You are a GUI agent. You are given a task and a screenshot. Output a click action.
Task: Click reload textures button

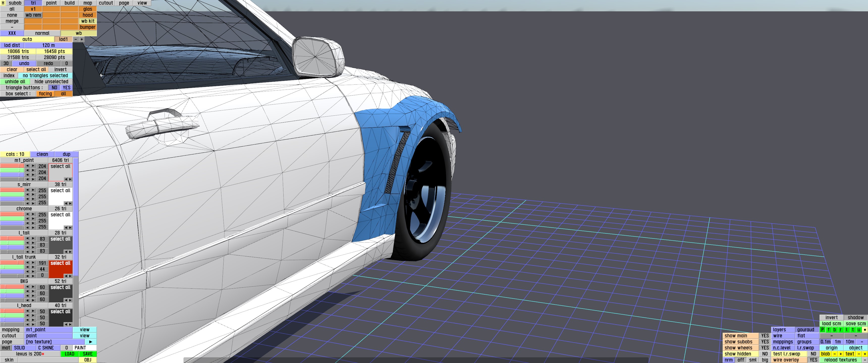pyautogui.click(x=840, y=360)
